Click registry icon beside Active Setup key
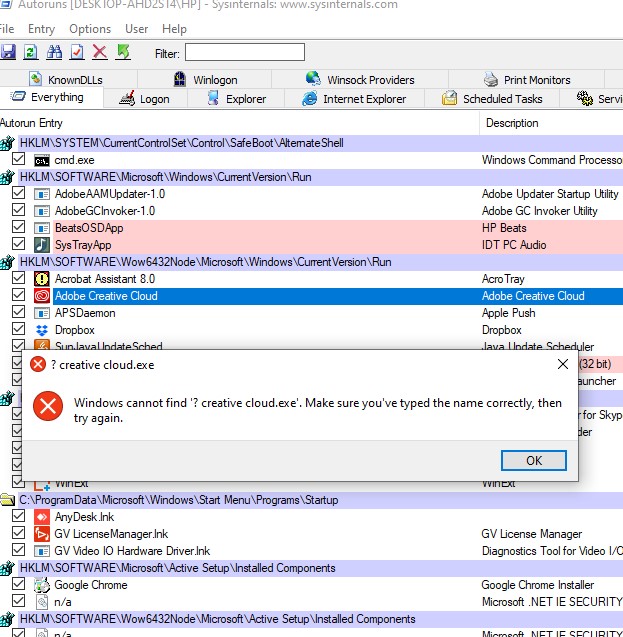Screen dimensions: 623x637 7,568
